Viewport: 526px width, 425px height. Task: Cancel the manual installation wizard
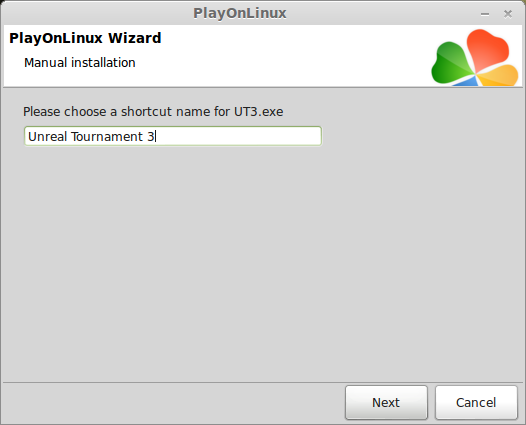[x=476, y=402]
